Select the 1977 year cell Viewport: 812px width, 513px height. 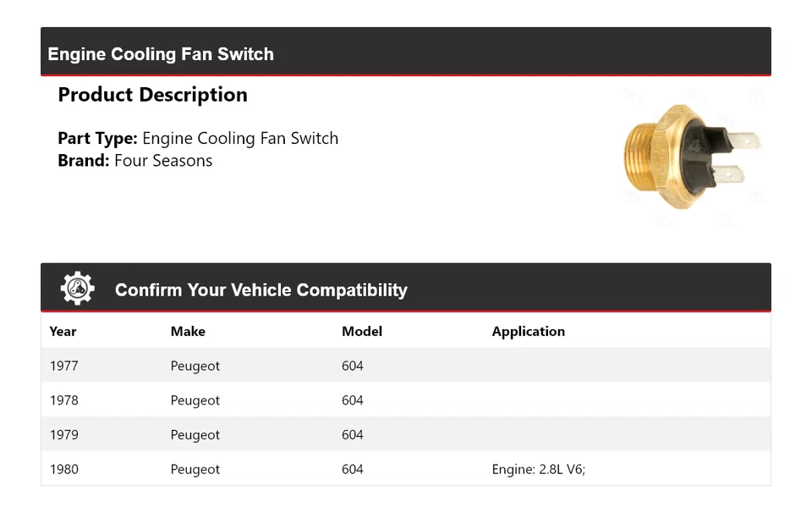tap(64, 366)
